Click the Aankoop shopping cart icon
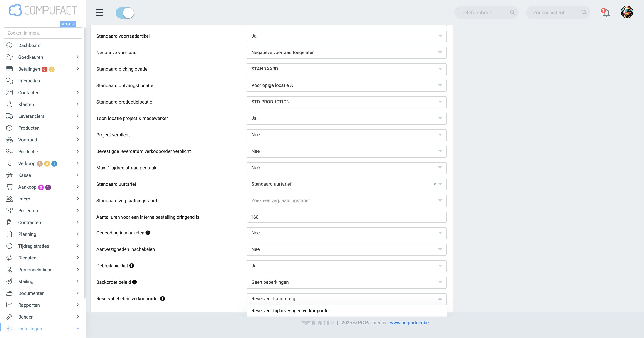 9,187
